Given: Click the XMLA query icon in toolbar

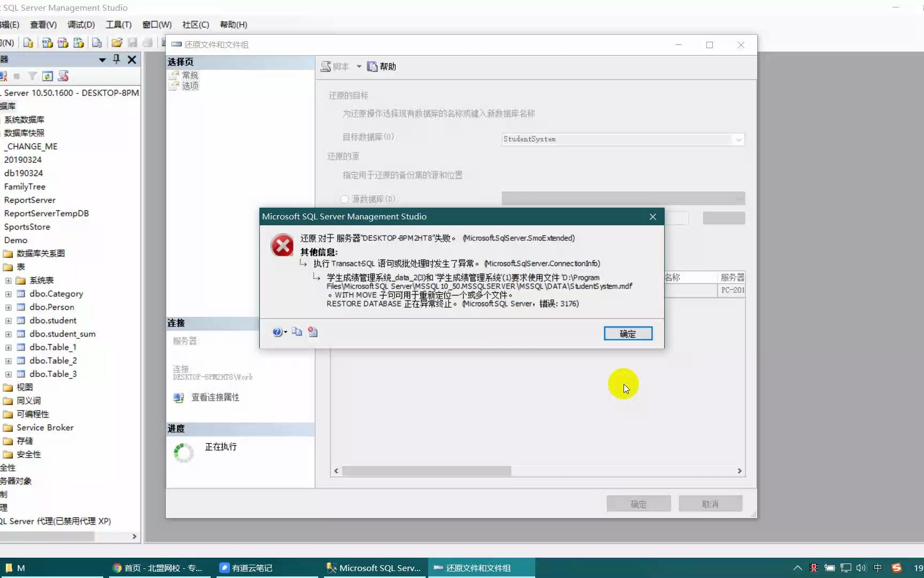Looking at the screenshot, I should (x=79, y=43).
